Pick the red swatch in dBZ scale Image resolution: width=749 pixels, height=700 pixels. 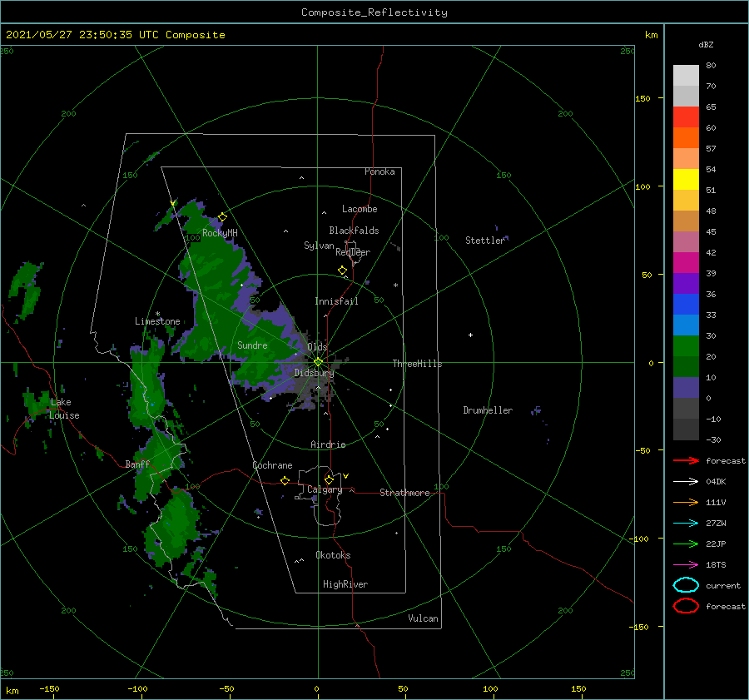point(686,117)
